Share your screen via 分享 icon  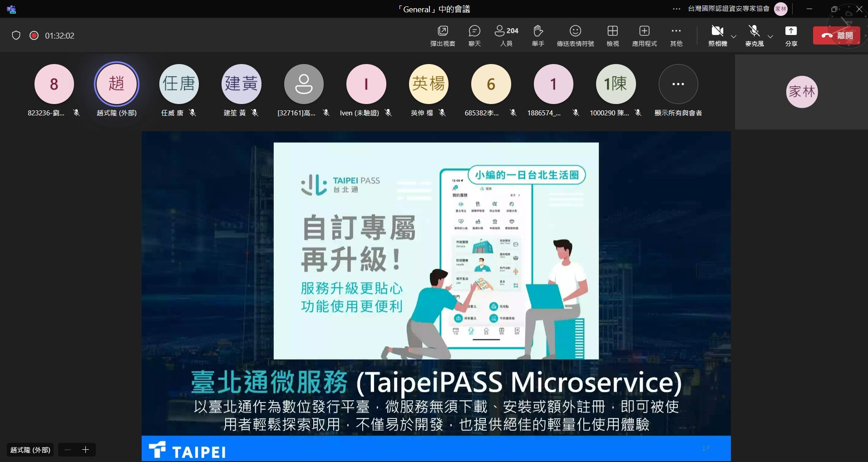click(x=791, y=35)
